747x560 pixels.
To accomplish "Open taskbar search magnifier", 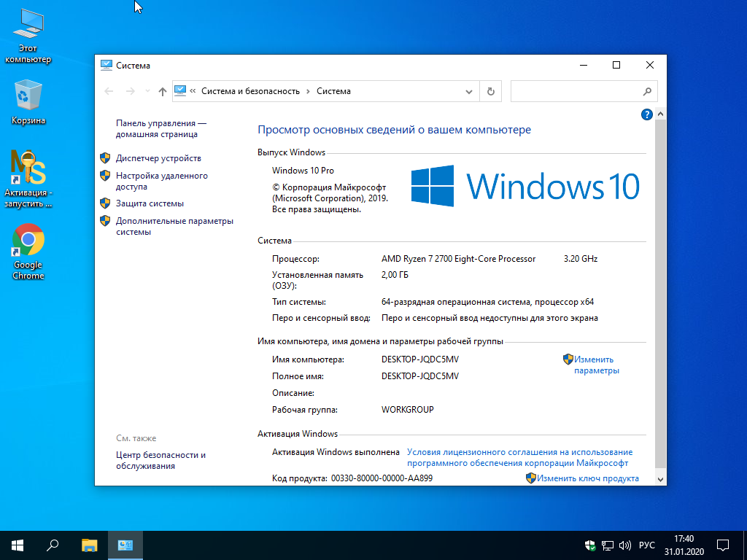I will tap(53, 545).
